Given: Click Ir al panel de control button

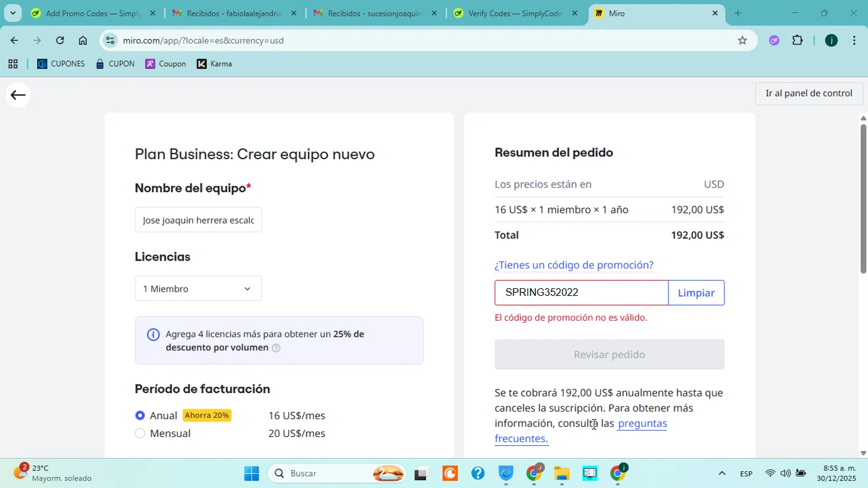Looking at the screenshot, I should [809, 93].
